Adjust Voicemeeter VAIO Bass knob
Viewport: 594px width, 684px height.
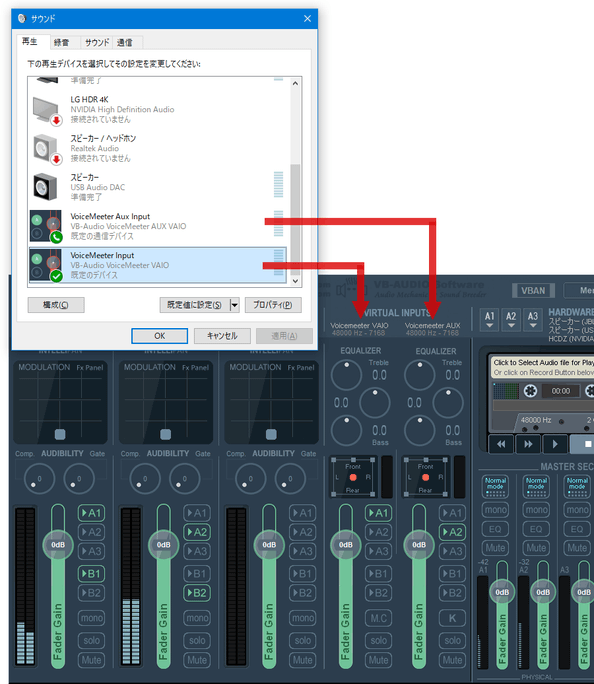pyautogui.click(x=346, y=431)
